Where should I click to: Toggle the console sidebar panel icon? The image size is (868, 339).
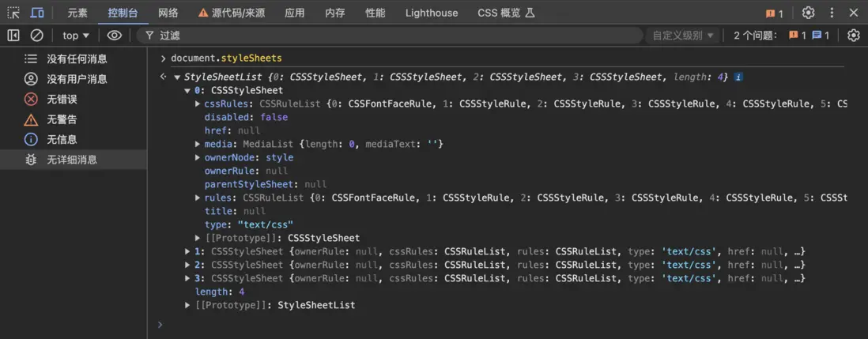point(13,36)
